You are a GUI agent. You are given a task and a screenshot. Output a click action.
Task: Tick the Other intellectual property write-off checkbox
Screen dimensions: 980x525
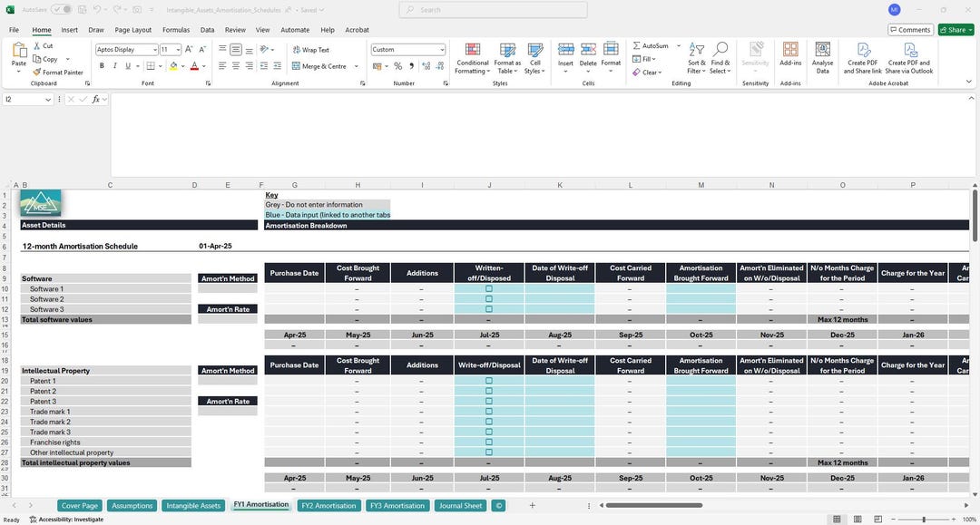click(489, 452)
